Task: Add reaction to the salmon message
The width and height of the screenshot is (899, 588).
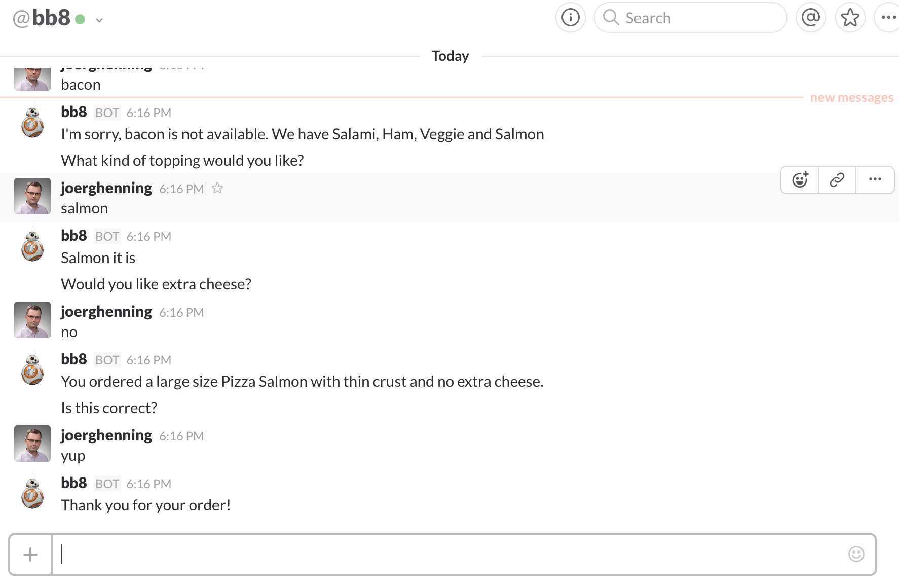Action: (x=800, y=180)
